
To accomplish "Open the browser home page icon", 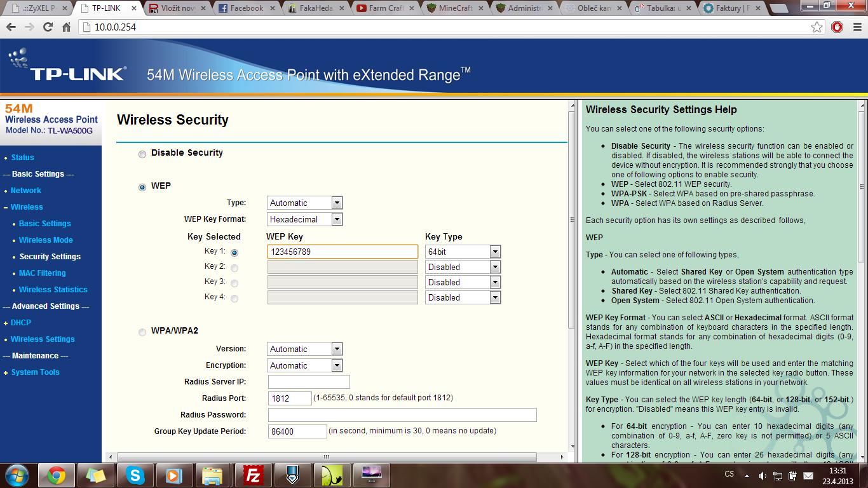I will pos(66,27).
